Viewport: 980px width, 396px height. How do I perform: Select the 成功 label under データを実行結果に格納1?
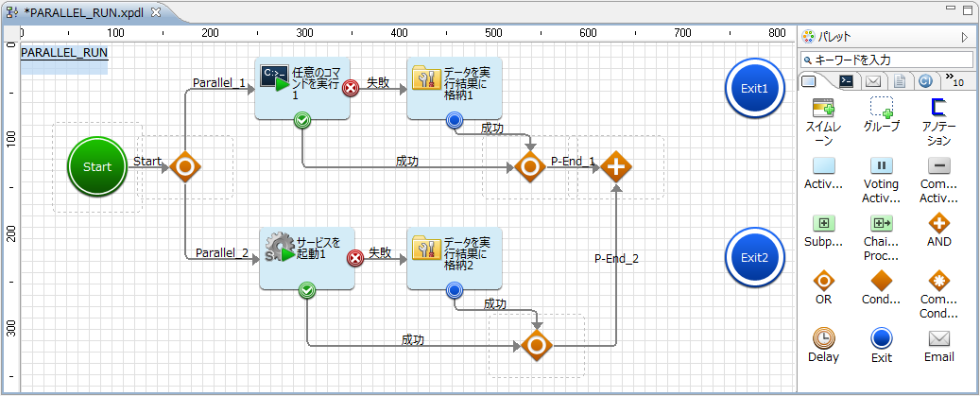(492, 129)
